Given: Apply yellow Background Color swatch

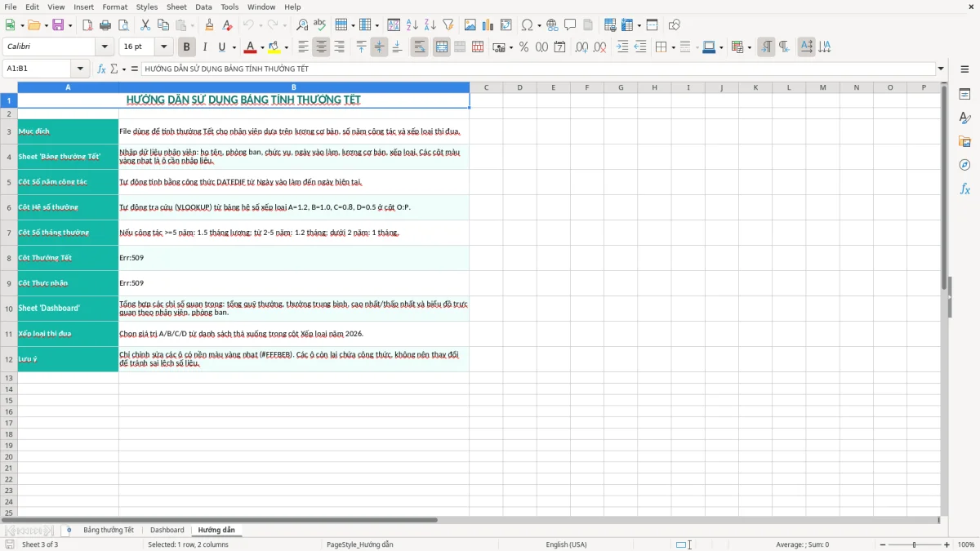Looking at the screenshot, I should point(275,47).
